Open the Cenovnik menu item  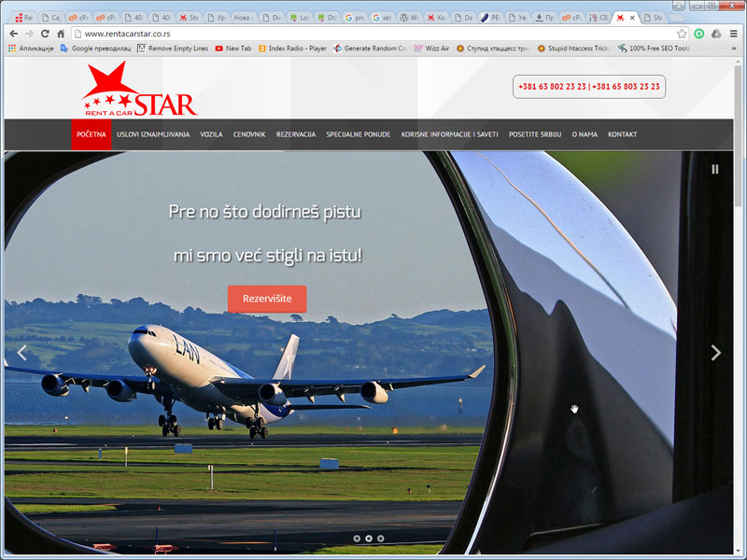click(249, 134)
